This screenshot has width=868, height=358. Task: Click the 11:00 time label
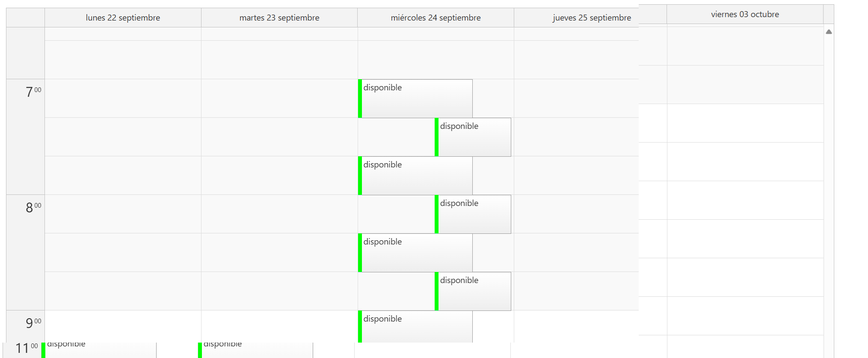point(27,348)
